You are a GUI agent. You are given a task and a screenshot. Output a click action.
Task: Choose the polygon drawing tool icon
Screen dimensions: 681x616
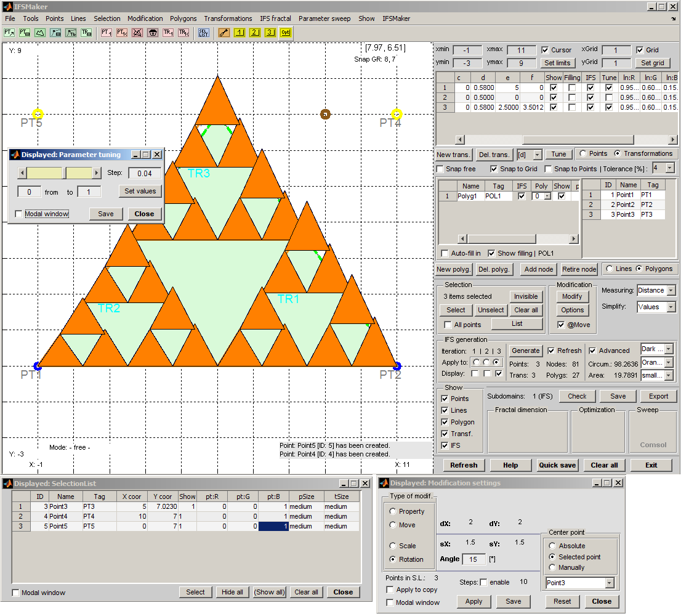click(x=40, y=33)
